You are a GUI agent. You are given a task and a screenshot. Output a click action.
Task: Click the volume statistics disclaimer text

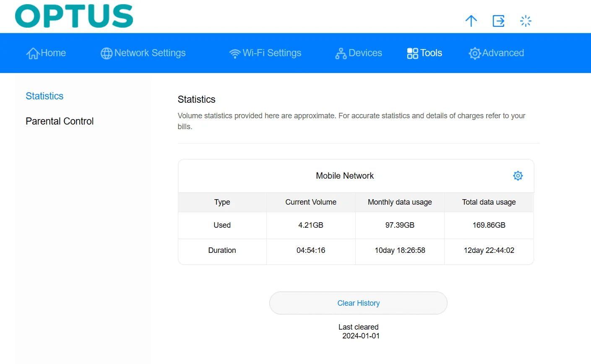click(x=351, y=121)
